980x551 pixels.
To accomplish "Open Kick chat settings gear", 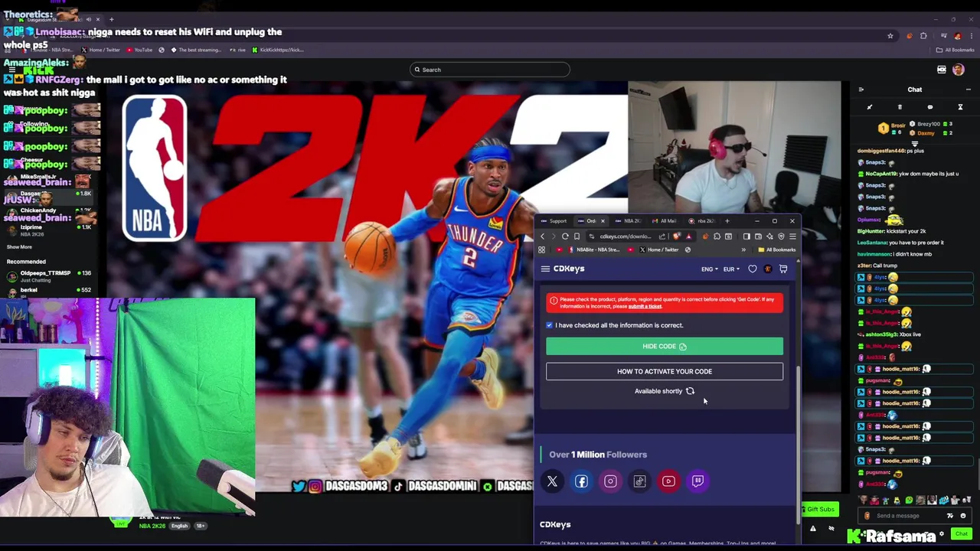I will click(942, 534).
